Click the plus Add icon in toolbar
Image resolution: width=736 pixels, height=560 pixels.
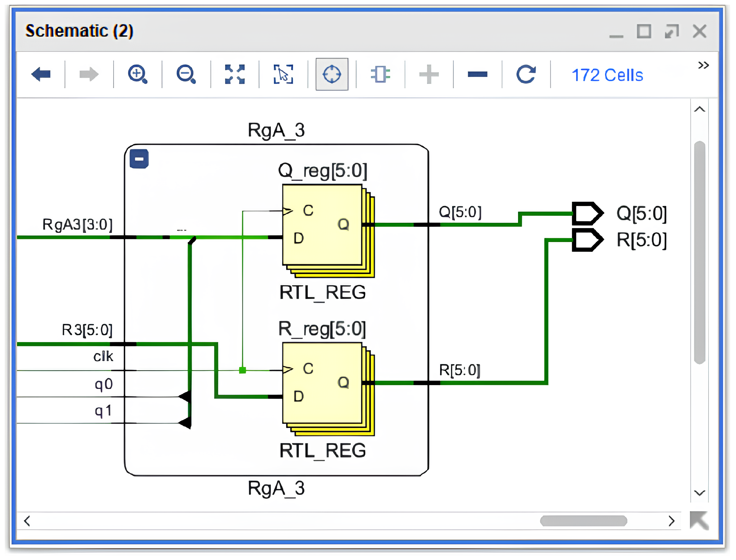point(429,74)
